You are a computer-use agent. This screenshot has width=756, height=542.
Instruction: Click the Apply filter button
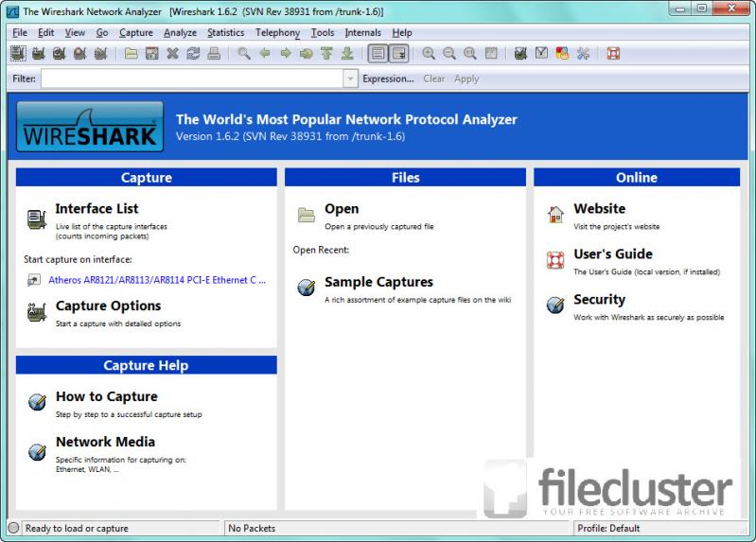point(466,79)
